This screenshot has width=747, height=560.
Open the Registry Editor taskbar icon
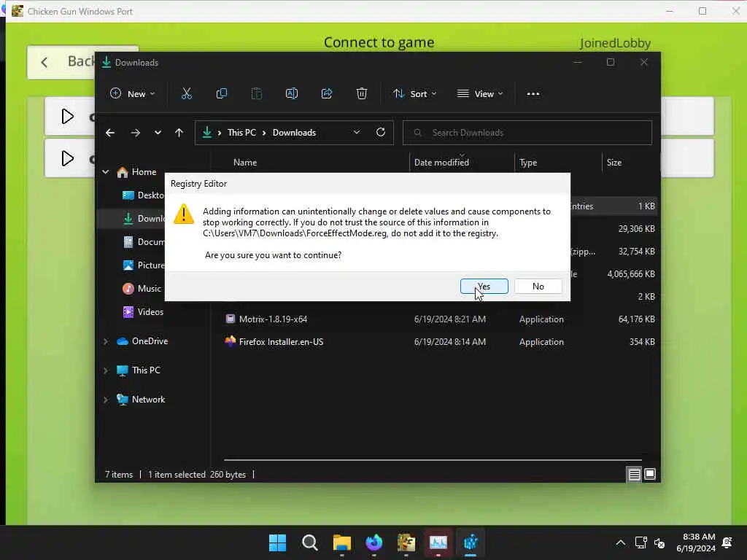471,542
